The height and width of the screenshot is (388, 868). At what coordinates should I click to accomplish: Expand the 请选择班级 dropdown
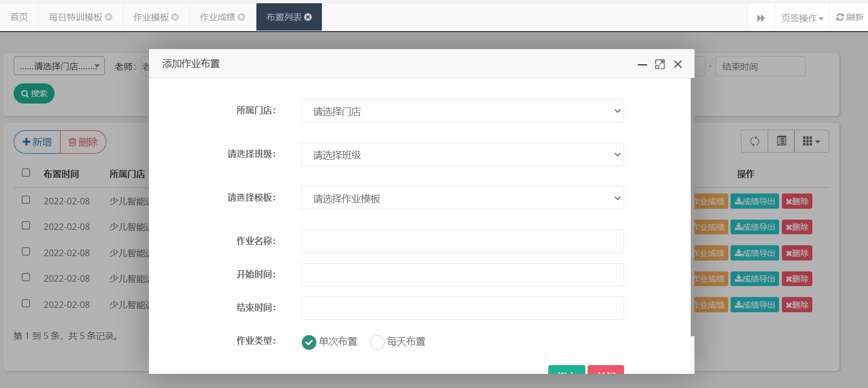pyautogui.click(x=462, y=154)
